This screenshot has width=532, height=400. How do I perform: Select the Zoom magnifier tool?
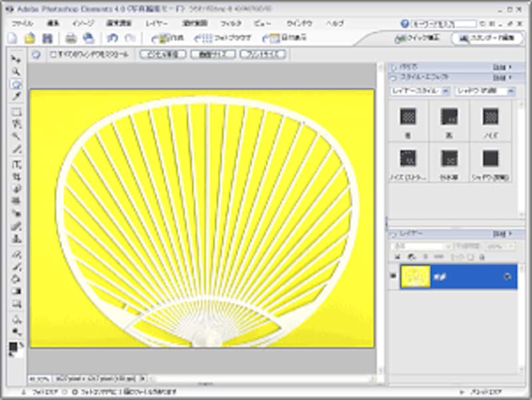click(17, 71)
